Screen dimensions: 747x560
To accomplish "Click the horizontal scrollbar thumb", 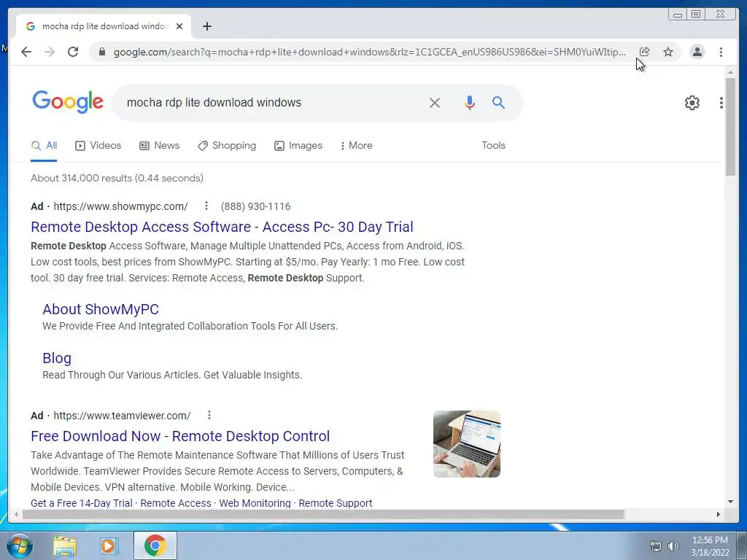I will point(323,514).
